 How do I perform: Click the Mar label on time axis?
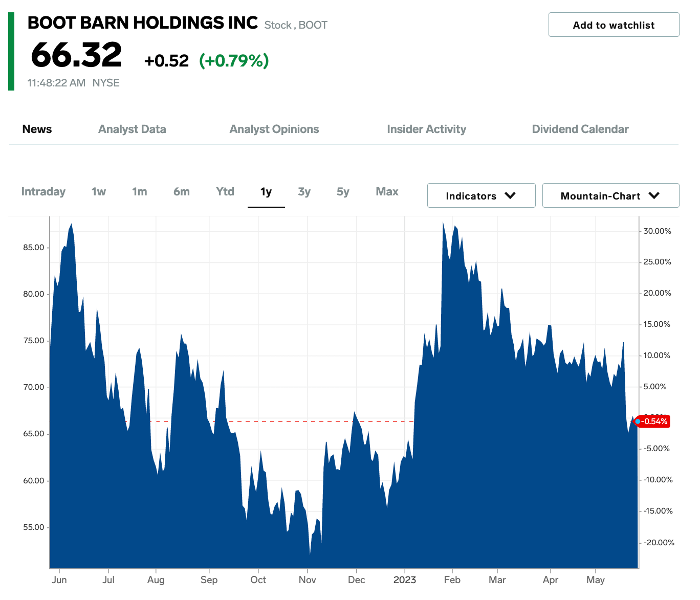pyautogui.click(x=497, y=580)
